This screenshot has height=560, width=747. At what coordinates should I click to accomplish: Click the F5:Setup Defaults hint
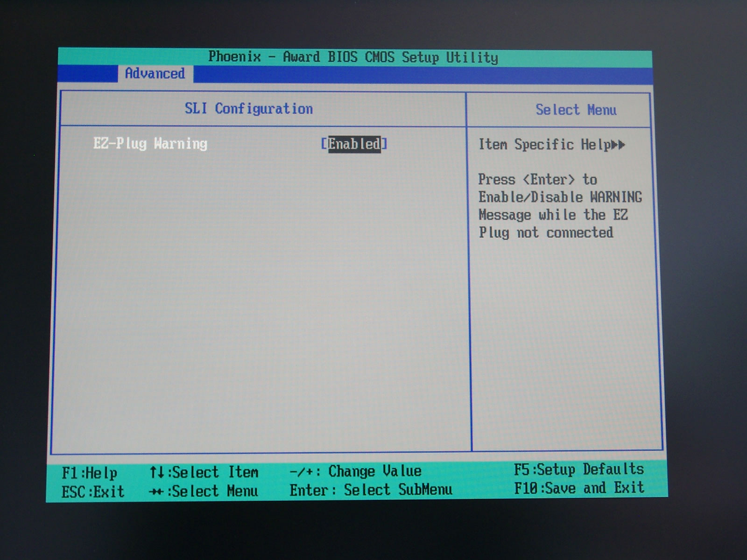click(579, 469)
